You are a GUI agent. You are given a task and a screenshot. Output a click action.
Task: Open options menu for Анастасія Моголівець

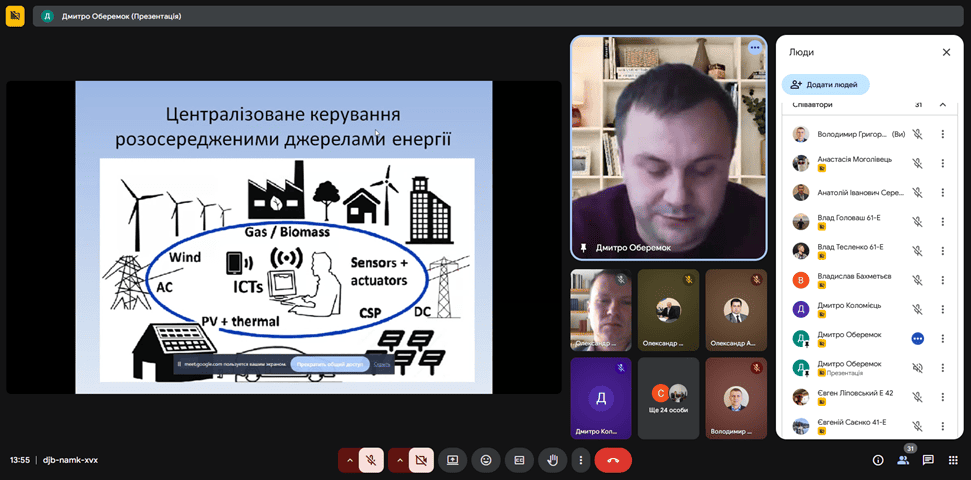pyautogui.click(x=942, y=163)
